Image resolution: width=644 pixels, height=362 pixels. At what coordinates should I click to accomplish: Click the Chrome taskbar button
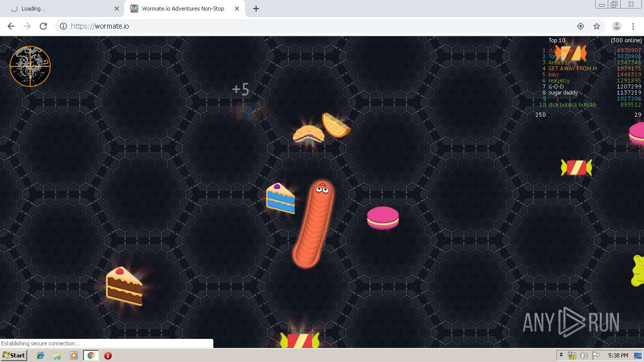91,355
